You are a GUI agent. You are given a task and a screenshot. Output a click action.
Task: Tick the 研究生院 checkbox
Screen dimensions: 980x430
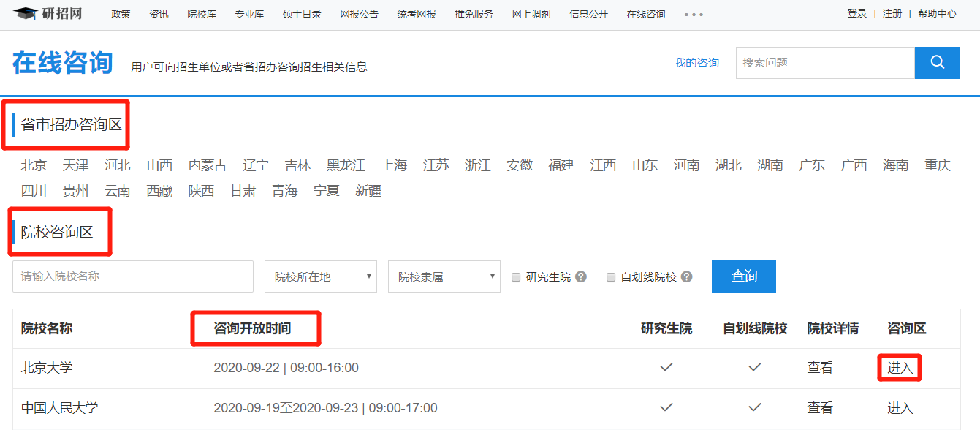[x=516, y=277]
